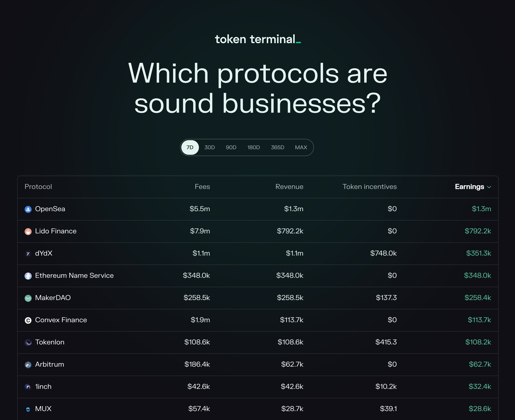Switch to the 90D time range
The image size is (515, 420).
point(231,147)
